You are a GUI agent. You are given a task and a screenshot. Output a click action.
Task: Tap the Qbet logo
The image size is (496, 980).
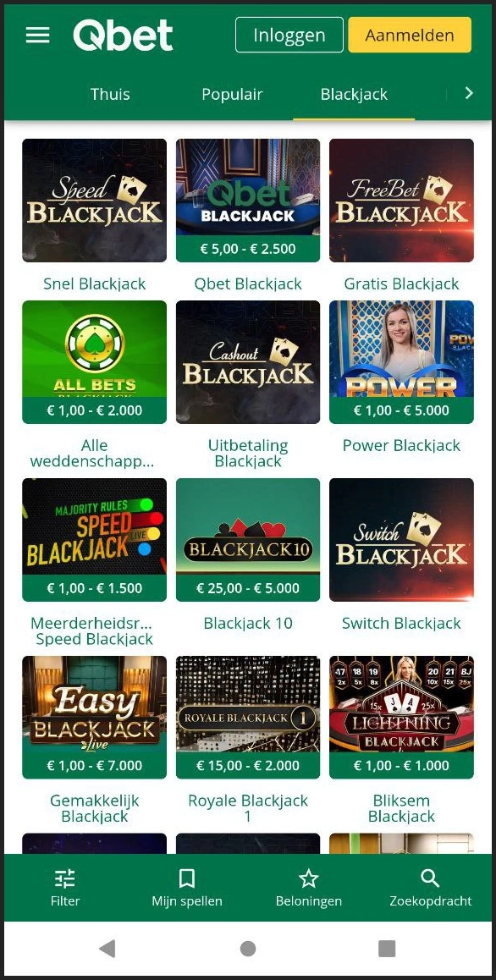[x=124, y=35]
